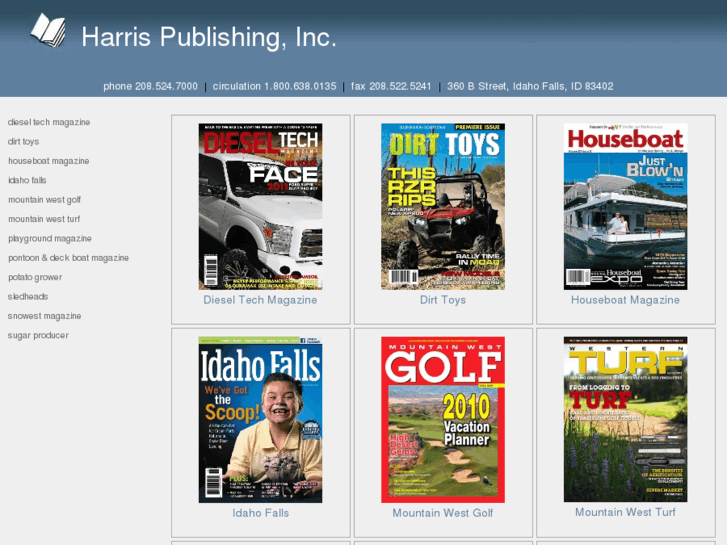727x545 pixels.
Task: Click the fax 208.522.5241 text
Action: 391,86
